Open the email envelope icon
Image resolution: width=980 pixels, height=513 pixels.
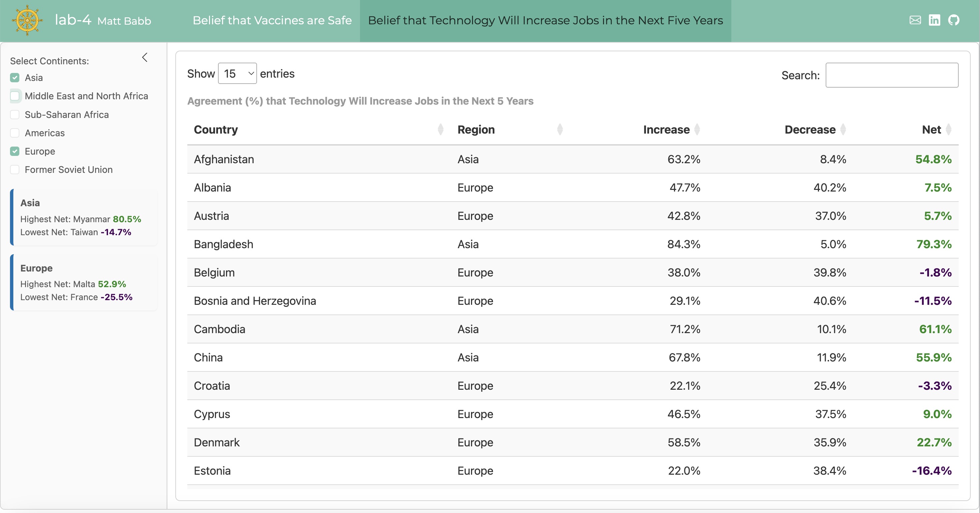point(915,20)
